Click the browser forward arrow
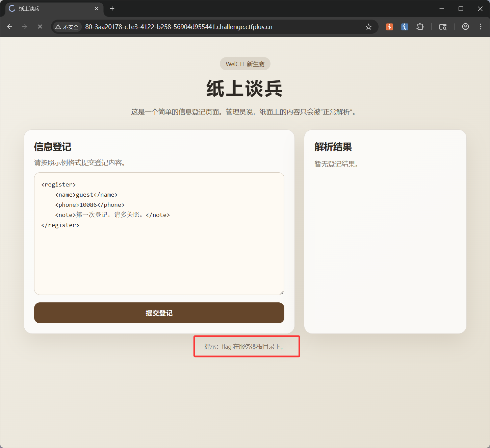The height and width of the screenshot is (448, 490). pos(25,27)
